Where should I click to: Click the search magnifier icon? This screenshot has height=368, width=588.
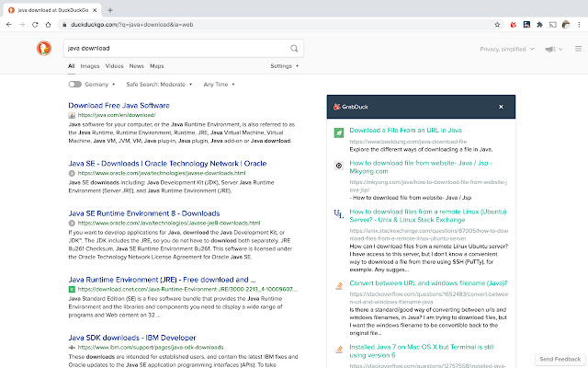294,48
